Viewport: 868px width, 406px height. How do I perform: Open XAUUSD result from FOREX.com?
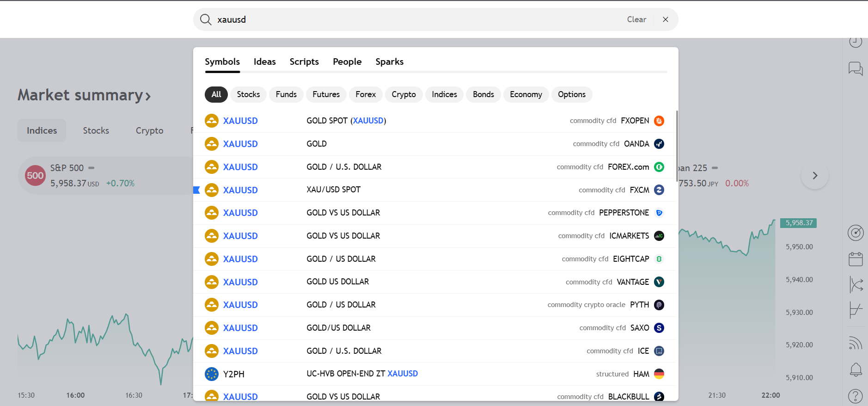pos(434,167)
